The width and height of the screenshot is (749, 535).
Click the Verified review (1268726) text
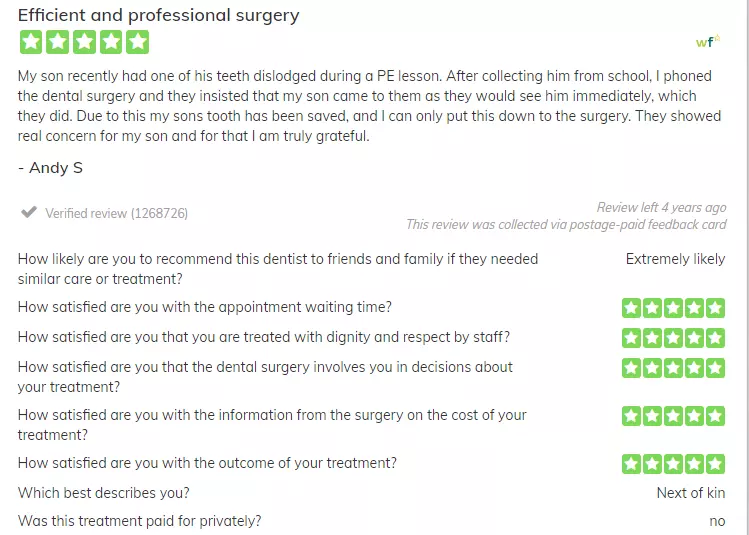coord(117,213)
